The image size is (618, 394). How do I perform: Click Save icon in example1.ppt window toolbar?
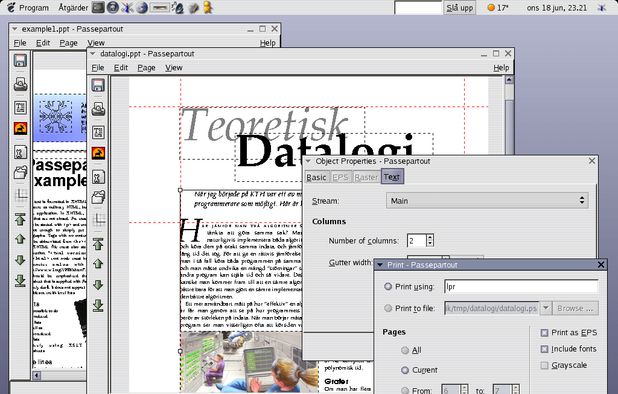click(x=20, y=60)
